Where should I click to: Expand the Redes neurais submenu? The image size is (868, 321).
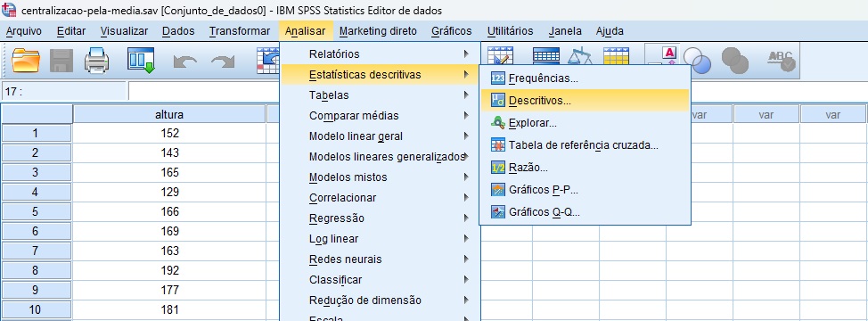click(x=380, y=259)
